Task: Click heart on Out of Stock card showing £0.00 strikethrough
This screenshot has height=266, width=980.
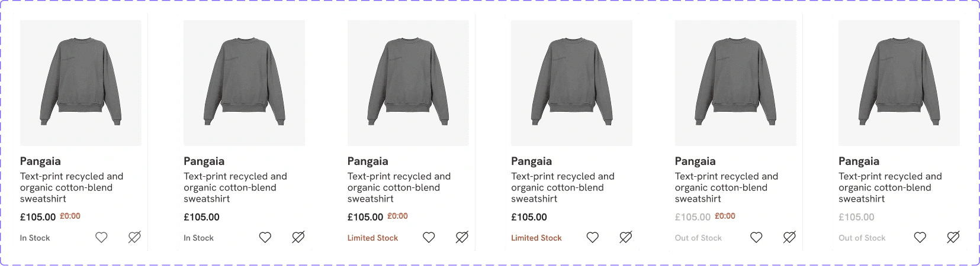Action: coord(756,238)
